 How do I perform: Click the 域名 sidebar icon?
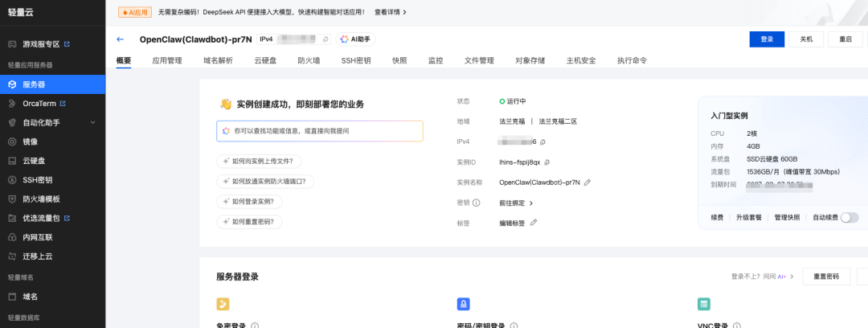point(11,297)
